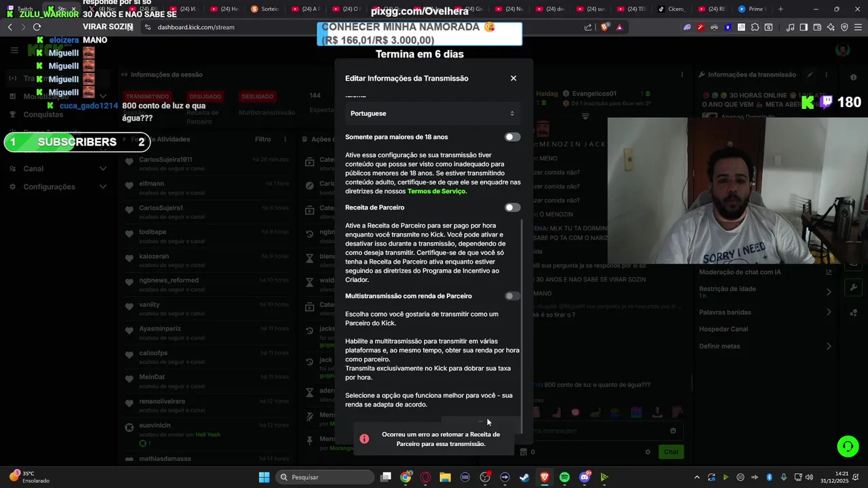Select the MeinDat activity row

[208, 381]
